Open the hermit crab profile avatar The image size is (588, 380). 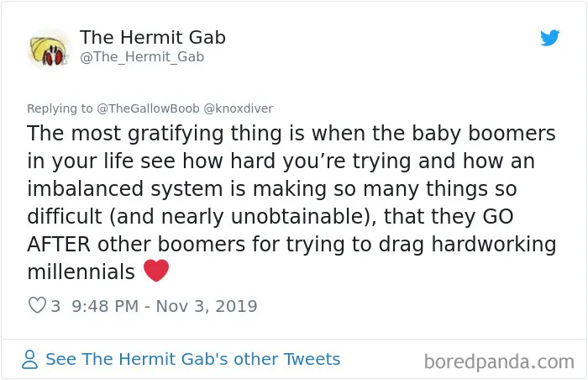point(49,50)
